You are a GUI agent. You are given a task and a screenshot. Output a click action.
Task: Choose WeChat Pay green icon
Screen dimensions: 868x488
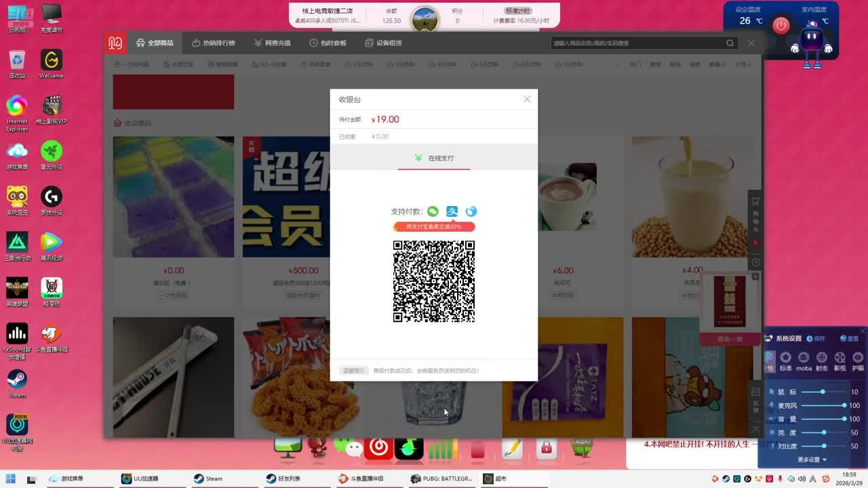[433, 211]
